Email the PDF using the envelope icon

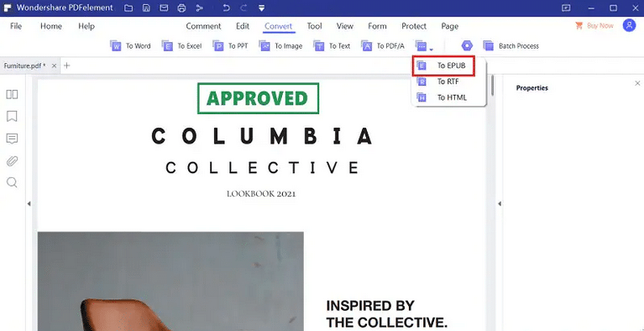(x=164, y=8)
